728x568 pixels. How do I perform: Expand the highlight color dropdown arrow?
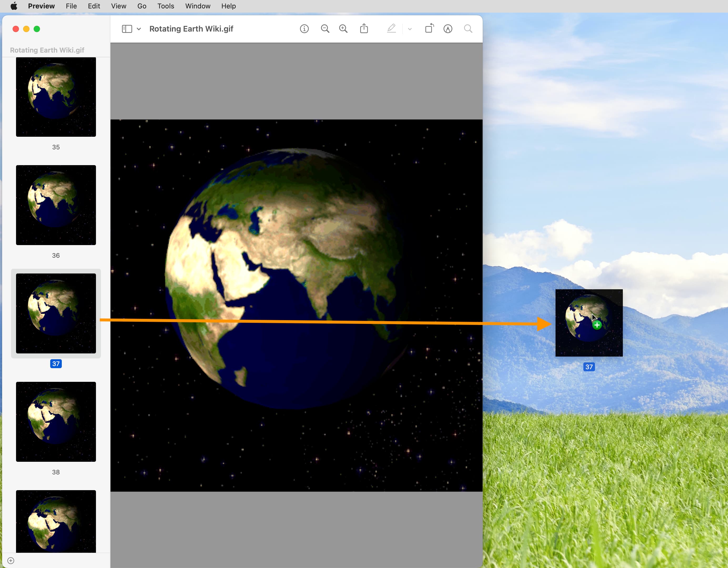(x=410, y=29)
